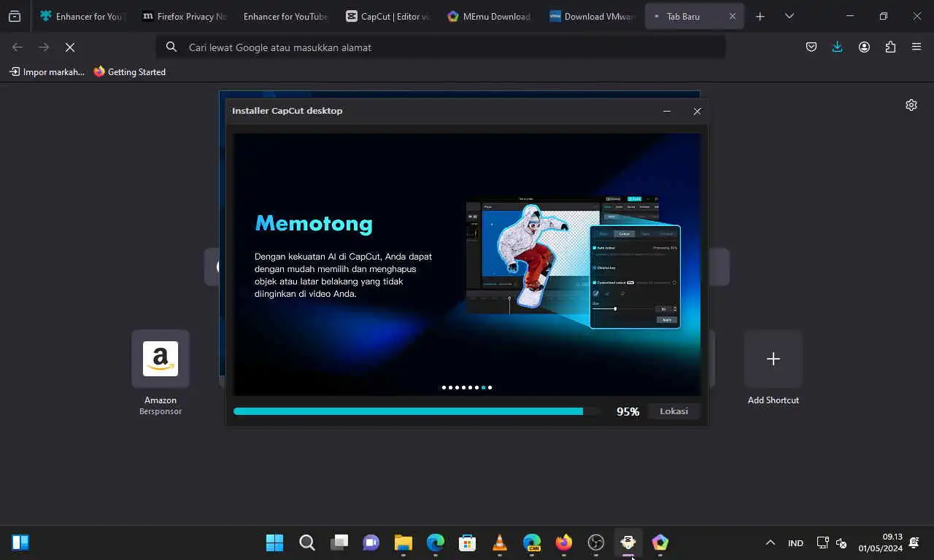Close the Tab Baru tab
Image resolution: width=934 pixels, height=560 pixels.
tap(733, 16)
